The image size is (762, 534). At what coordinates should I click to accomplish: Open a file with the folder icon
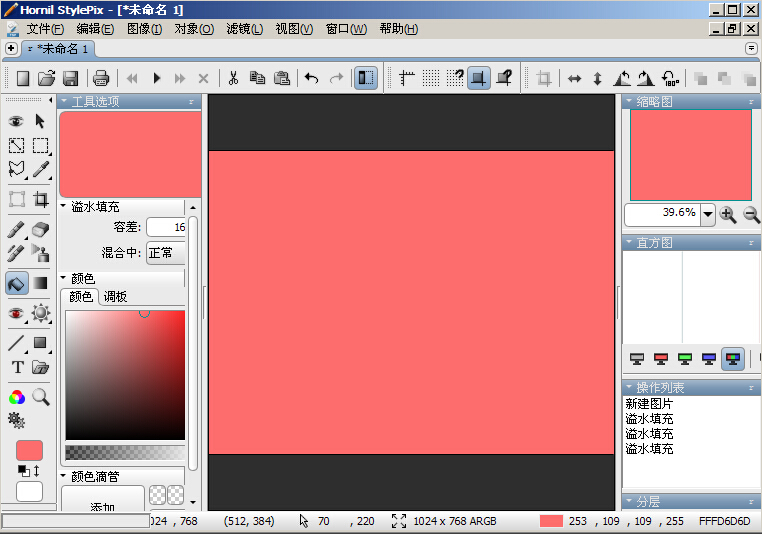(47, 78)
